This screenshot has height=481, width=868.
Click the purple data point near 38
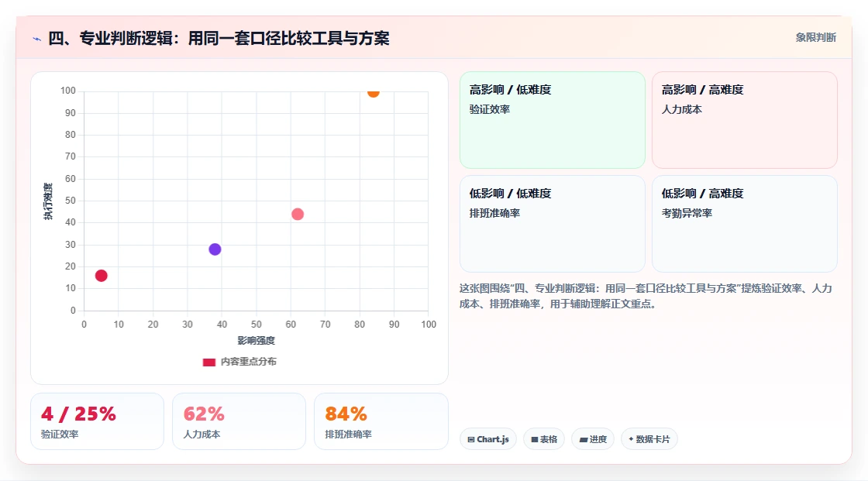coord(215,249)
